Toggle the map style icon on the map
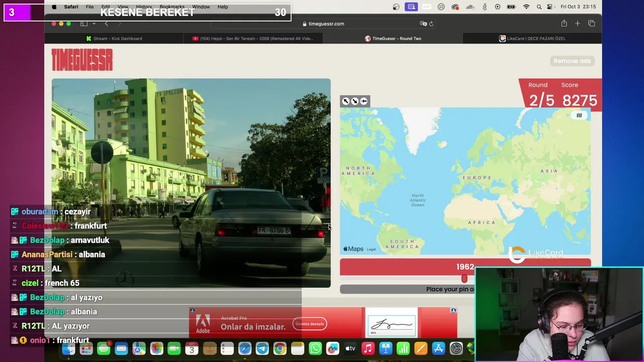Viewport: 644px width, 362px height. point(579,116)
